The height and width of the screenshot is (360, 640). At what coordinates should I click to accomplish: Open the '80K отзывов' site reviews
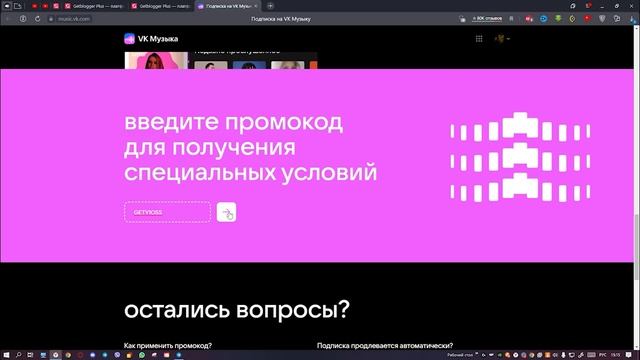pos(487,19)
